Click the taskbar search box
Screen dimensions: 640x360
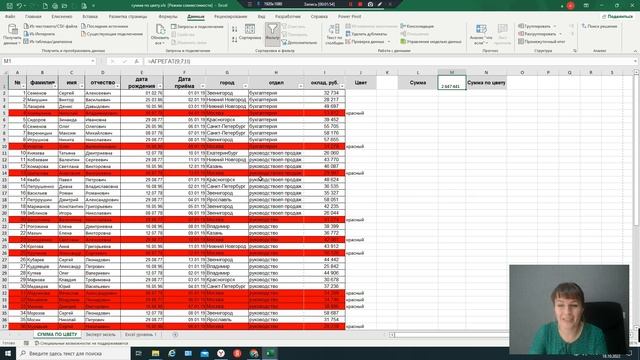(73, 353)
